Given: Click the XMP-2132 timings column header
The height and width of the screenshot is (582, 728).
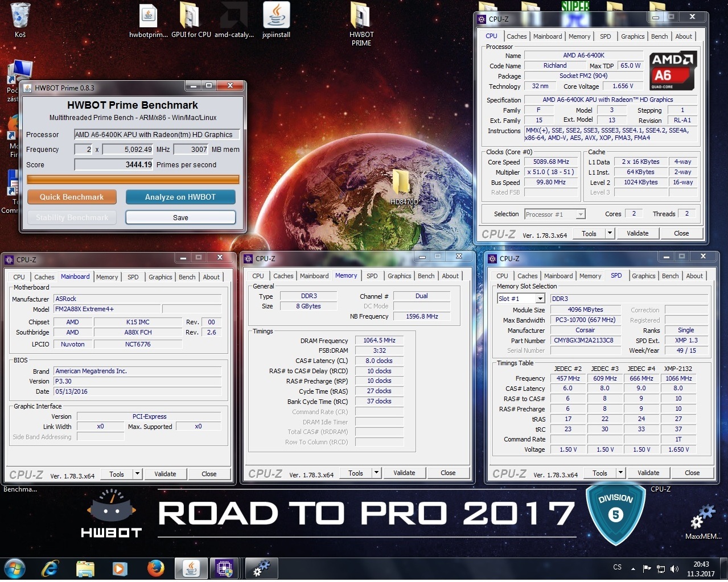Looking at the screenshot, I should coord(678,369).
